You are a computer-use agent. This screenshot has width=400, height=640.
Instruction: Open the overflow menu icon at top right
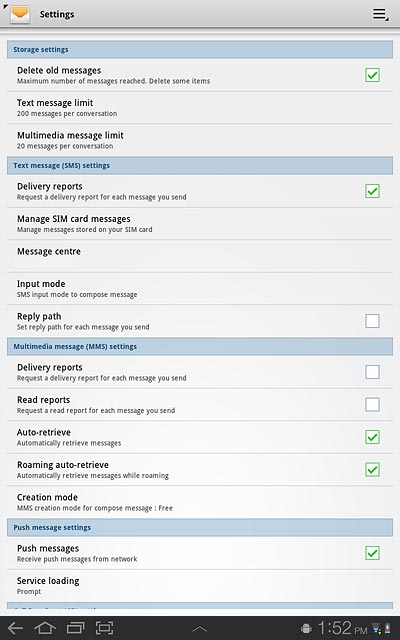point(380,15)
